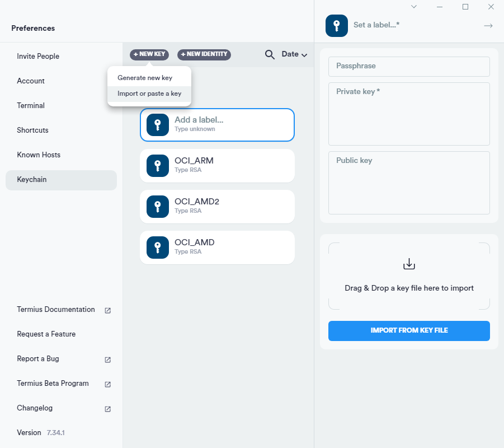Click the right arrow icon in key panel header

click(488, 26)
